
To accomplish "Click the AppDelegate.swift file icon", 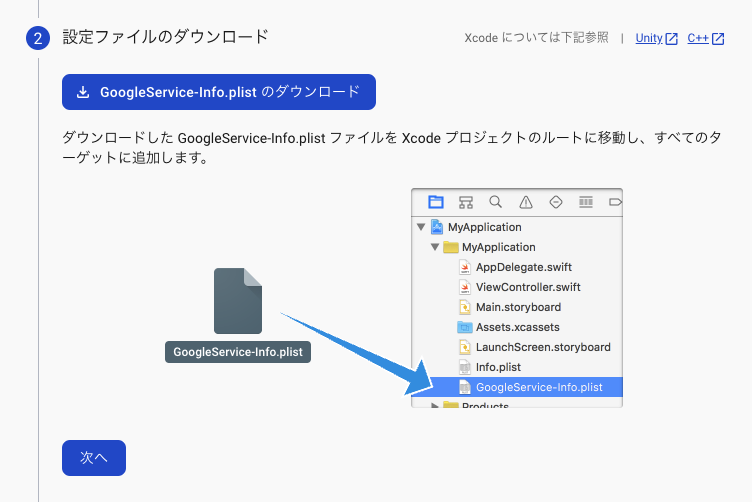I will (465, 267).
